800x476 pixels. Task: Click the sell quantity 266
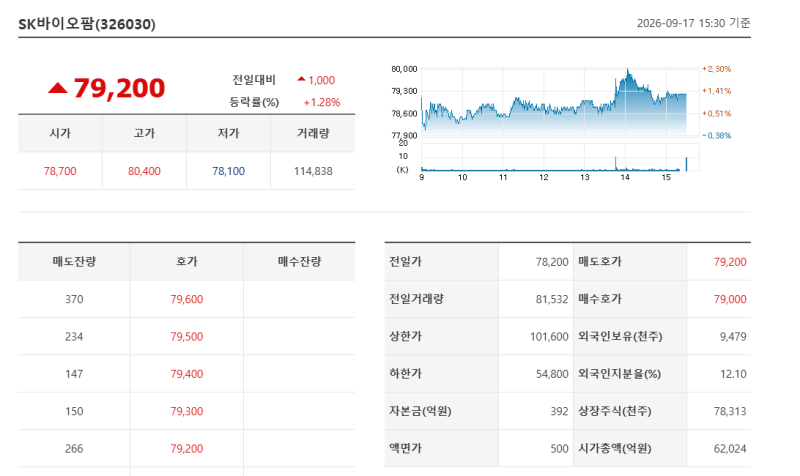(74, 448)
